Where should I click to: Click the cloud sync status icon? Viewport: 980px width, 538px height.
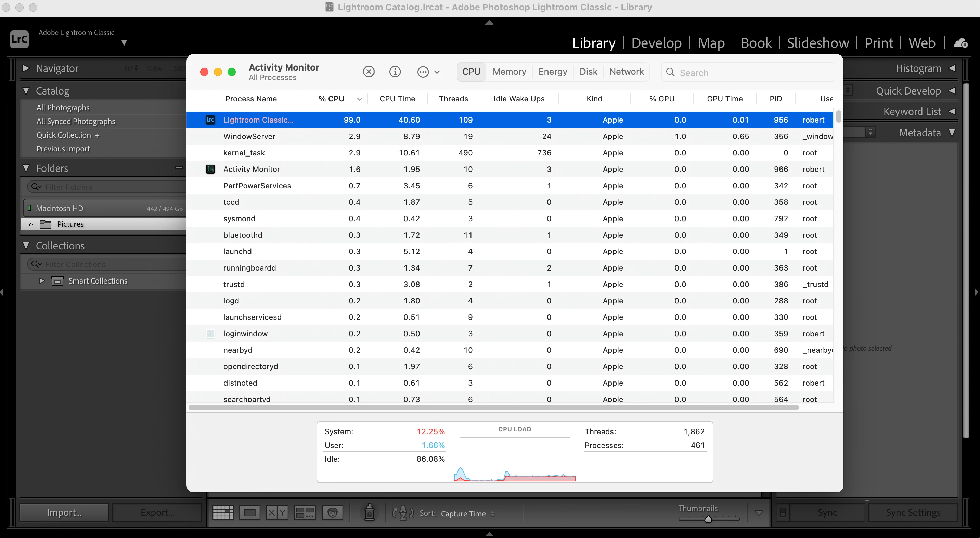click(960, 43)
